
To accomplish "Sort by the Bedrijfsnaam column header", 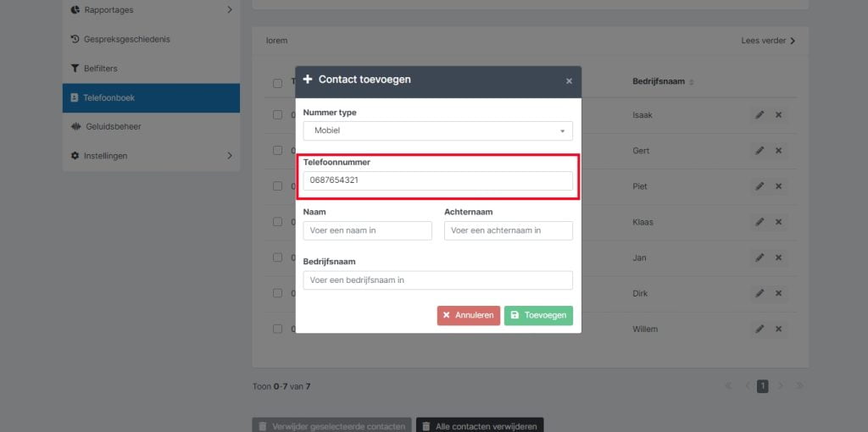I will [663, 82].
